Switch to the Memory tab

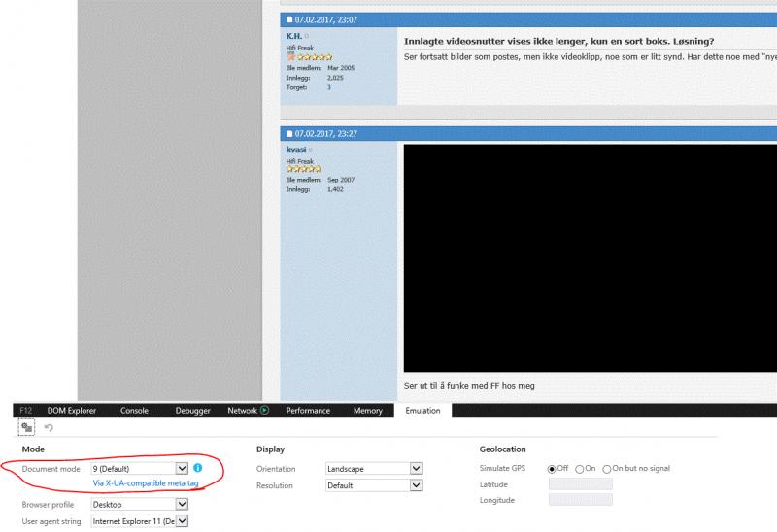tap(368, 410)
